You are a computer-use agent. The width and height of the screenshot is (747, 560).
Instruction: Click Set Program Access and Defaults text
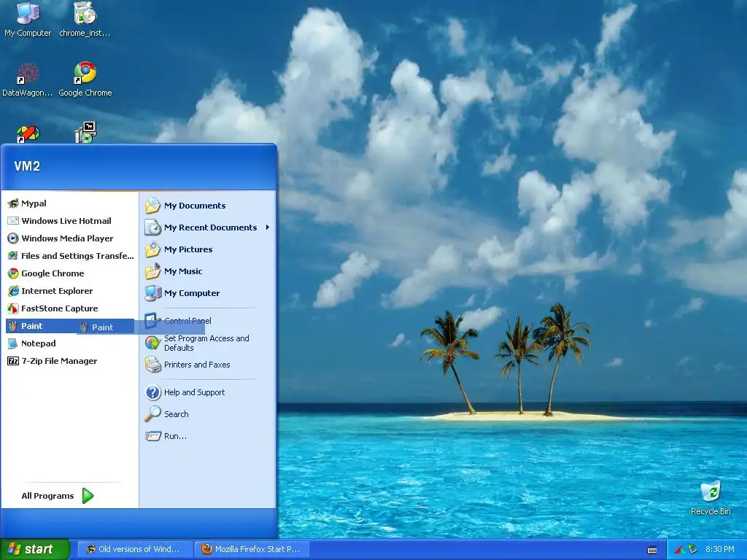point(206,343)
